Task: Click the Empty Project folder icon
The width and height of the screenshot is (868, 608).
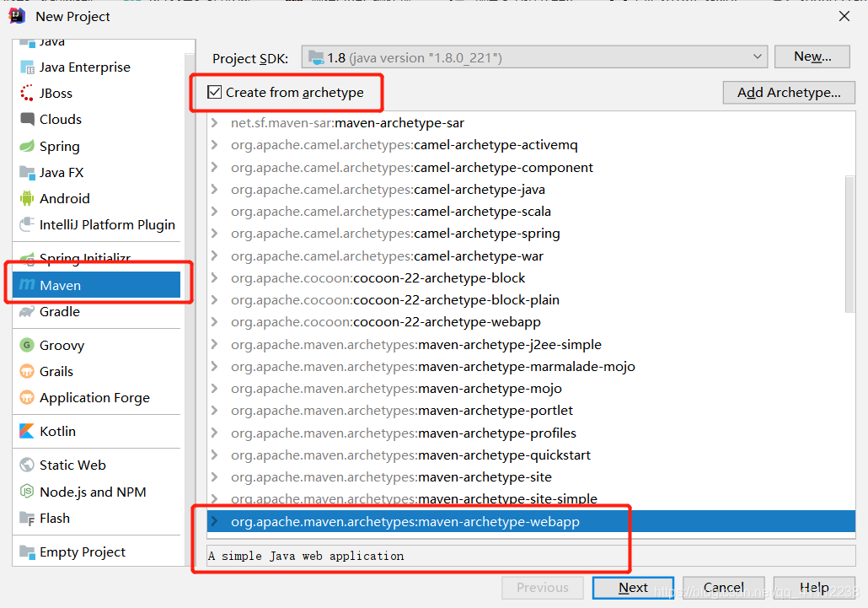Action: tap(27, 552)
